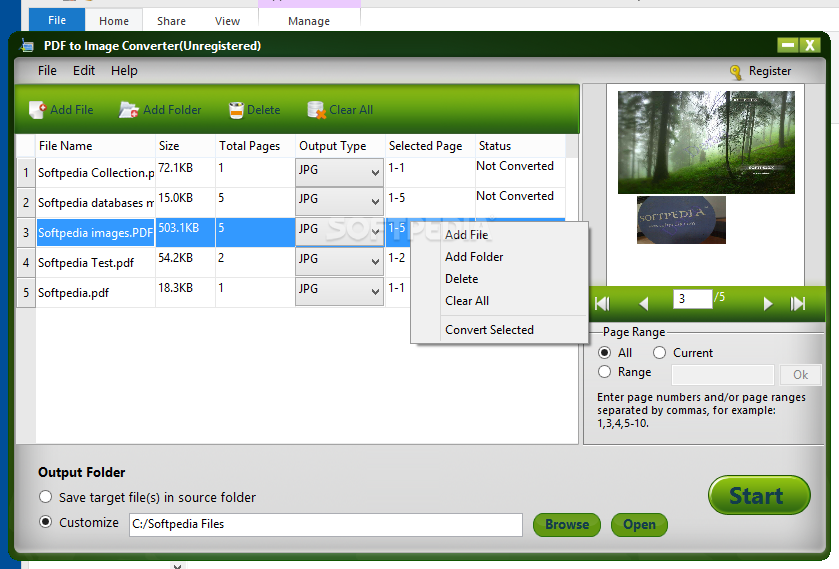Click the Clear All toolbar icon
The width and height of the screenshot is (839, 569).
[x=317, y=110]
